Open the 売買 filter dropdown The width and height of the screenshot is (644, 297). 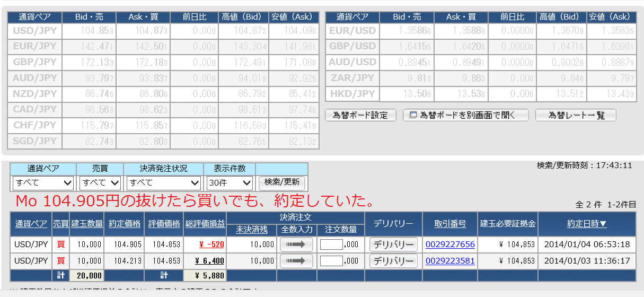coord(100,183)
